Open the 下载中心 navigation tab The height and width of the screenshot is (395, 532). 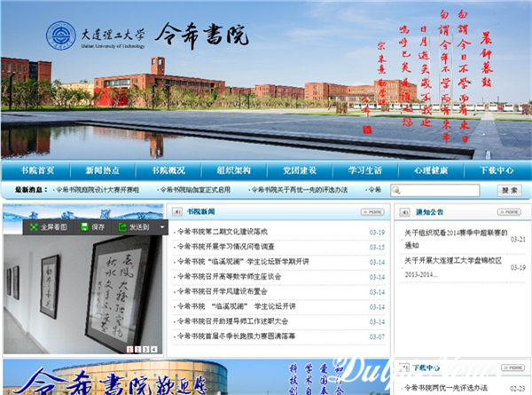click(x=497, y=170)
